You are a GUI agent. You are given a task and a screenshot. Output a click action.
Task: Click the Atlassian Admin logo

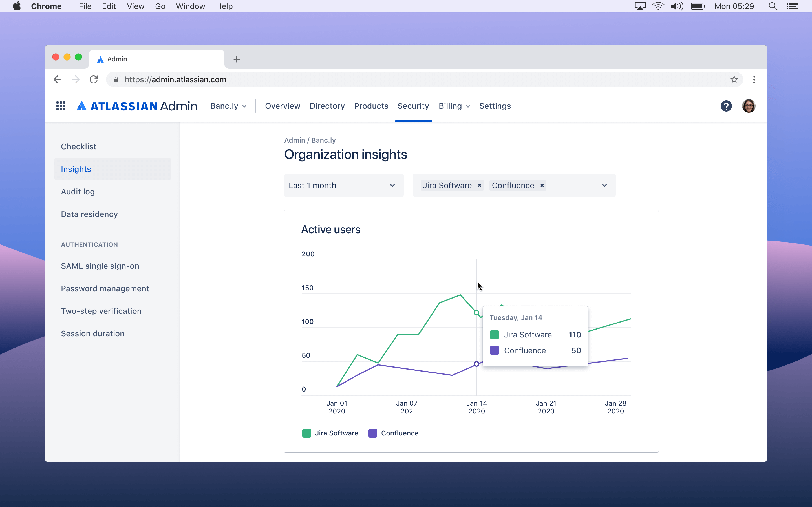tap(136, 106)
